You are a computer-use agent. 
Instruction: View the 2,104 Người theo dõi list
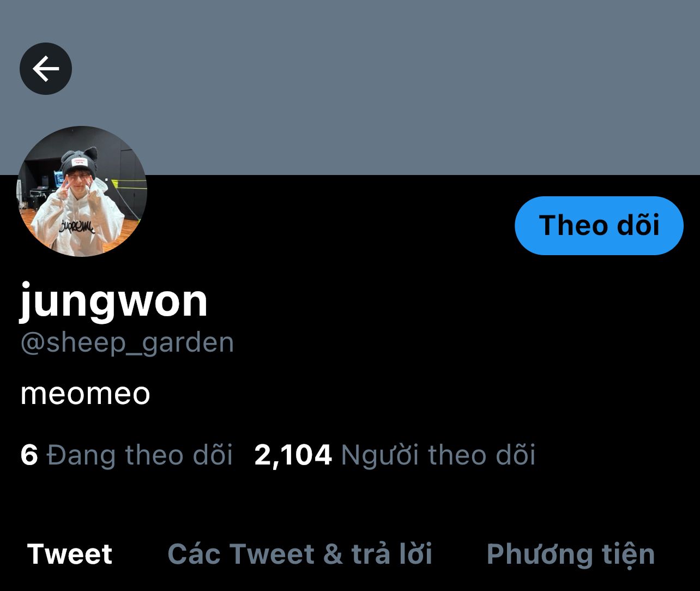(395, 455)
